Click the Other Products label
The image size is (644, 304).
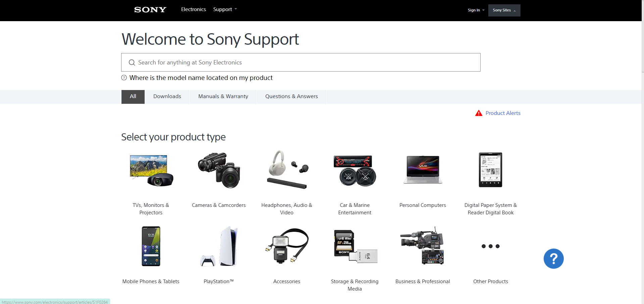tap(491, 281)
